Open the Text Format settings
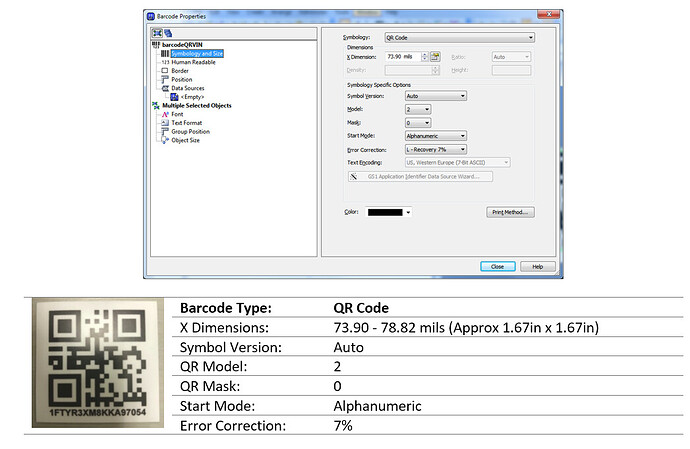The width and height of the screenshot is (690, 449). (187, 123)
